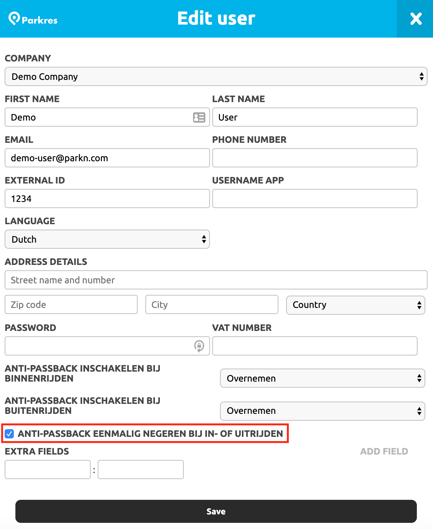Expand the anti-passback binnenrijden Overnemen dropdown
Viewport: 433px width, 529px height.
[322, 378]
